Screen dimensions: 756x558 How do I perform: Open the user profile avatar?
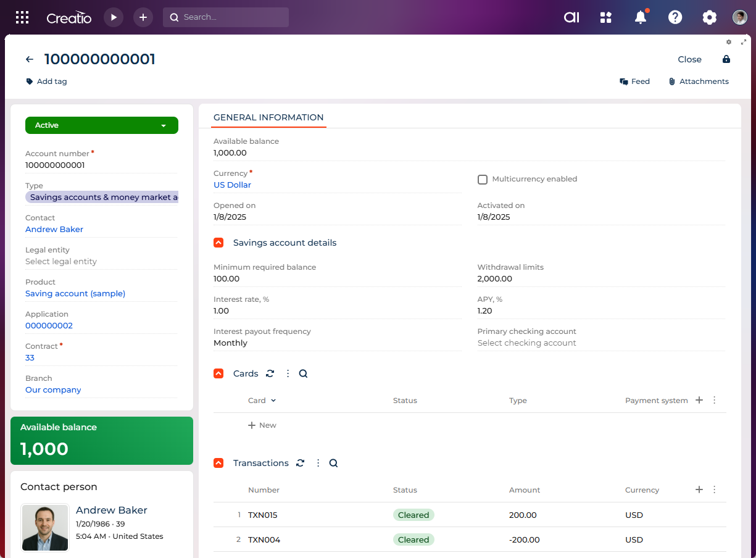click(x=740, y=17)
